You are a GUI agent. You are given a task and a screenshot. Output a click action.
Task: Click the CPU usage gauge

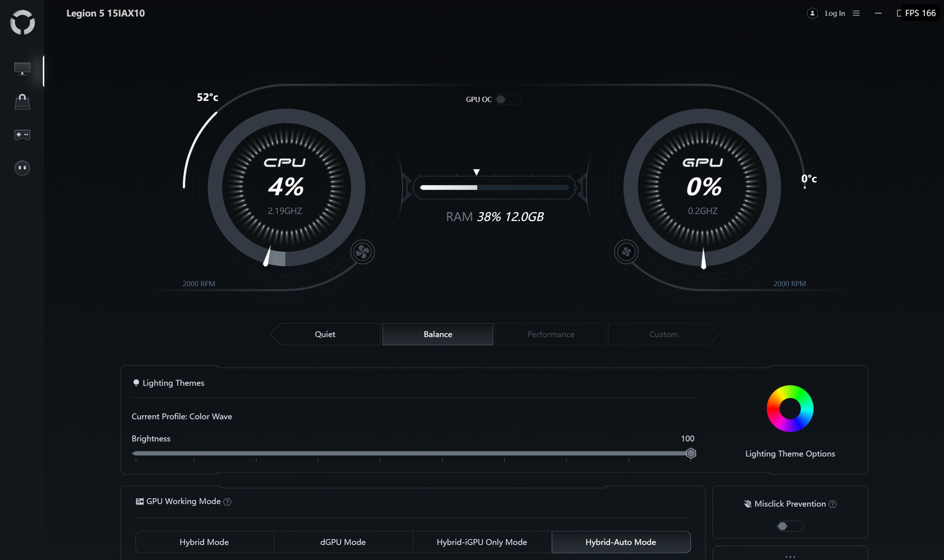(286, 187)
